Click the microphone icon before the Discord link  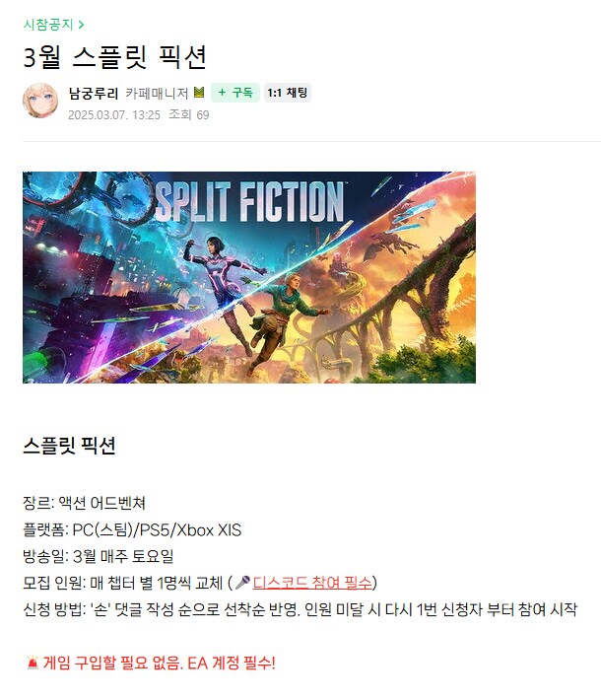point(242,582)
